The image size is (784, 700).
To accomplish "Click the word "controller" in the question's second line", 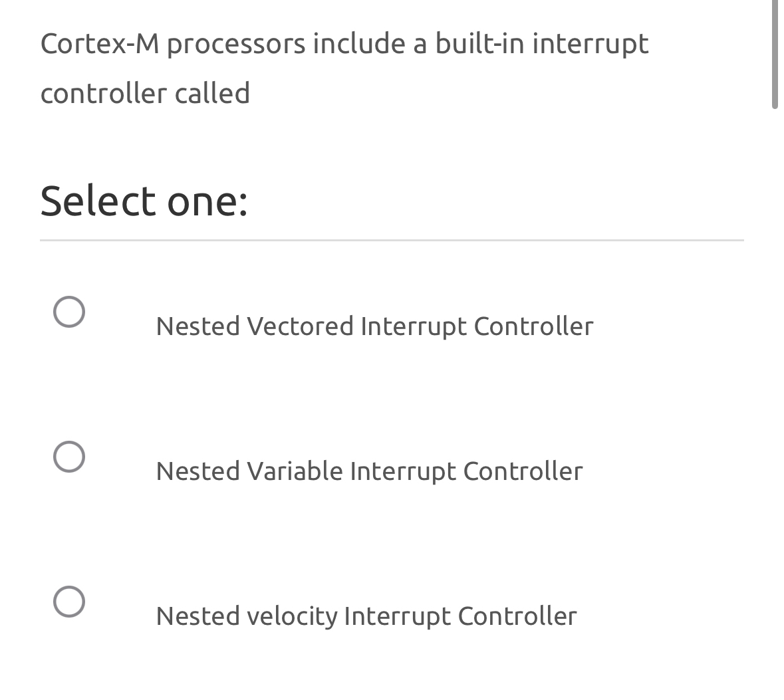I will (x=103, y=93).
